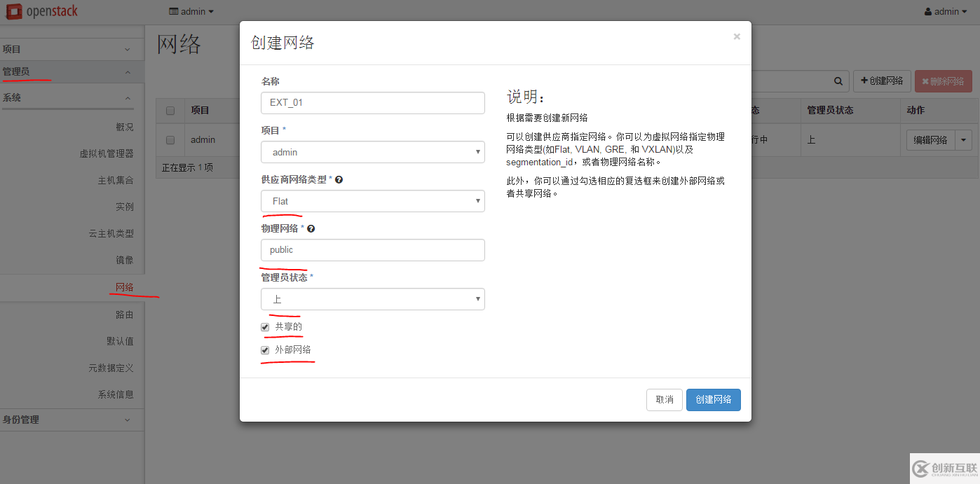Click the +创建网络 button above the table
Viewport: 980px width, 484px height.
pyautogui.click(x=882, y=81)
